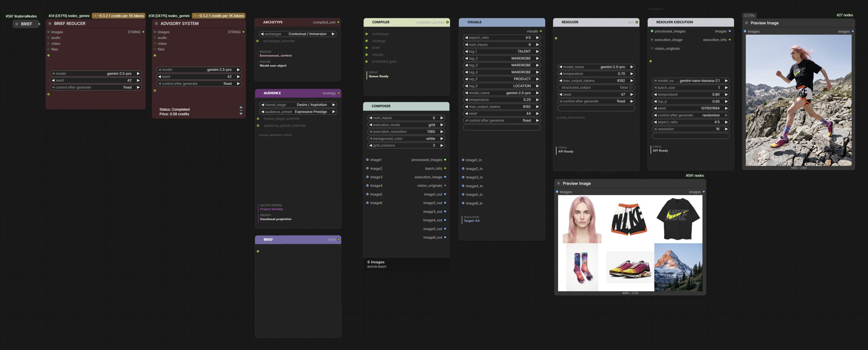Open archetype dropdown showing Contextual / Immersion
Image resolution: width=868 pixels, height=350 pixels.
[x=298, y=34]
